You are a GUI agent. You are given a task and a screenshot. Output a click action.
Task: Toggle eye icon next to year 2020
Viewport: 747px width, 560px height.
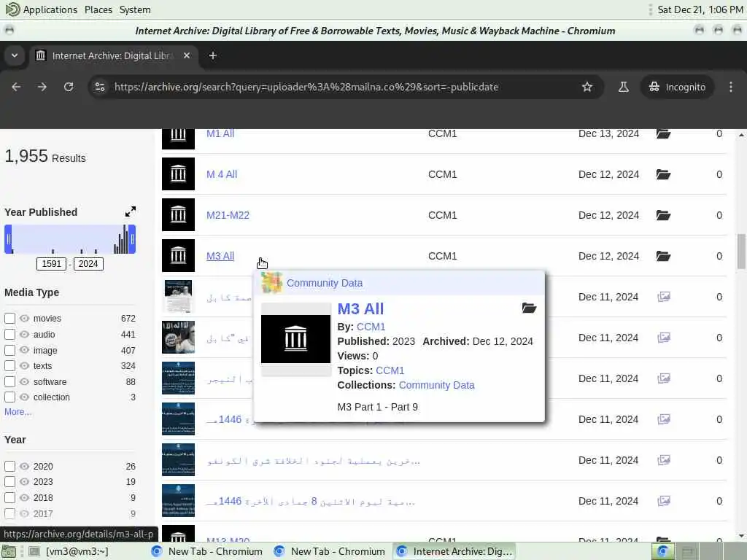[24, 466]
